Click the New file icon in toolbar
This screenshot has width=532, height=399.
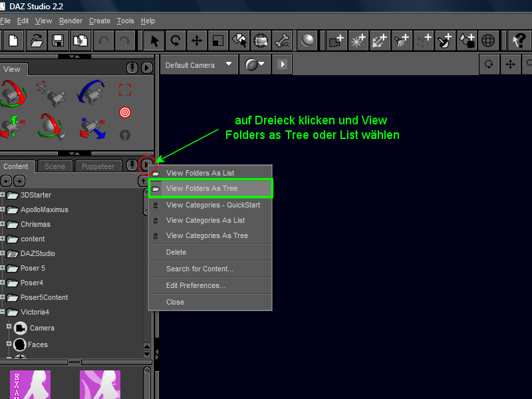(13, 41)
